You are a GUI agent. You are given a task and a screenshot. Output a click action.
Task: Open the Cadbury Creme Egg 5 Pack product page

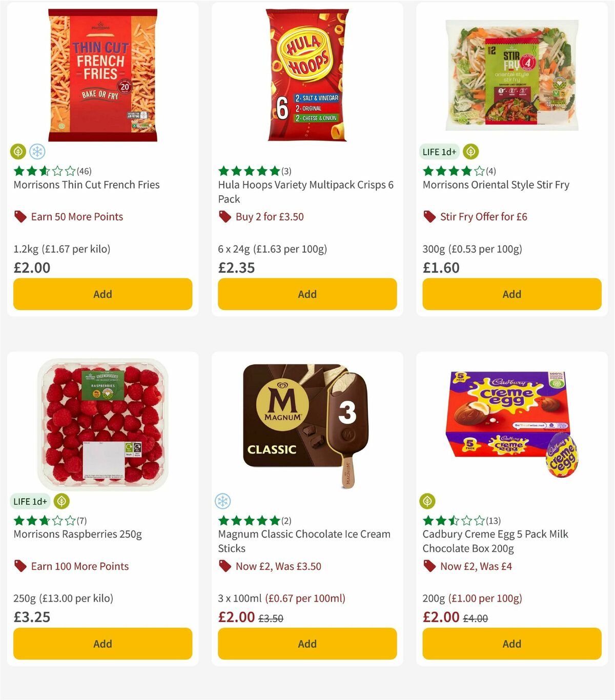(495, 541)
